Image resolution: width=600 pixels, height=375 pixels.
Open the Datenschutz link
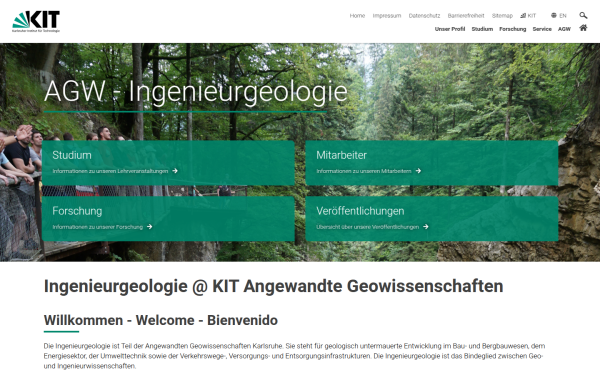pos(424,16)
